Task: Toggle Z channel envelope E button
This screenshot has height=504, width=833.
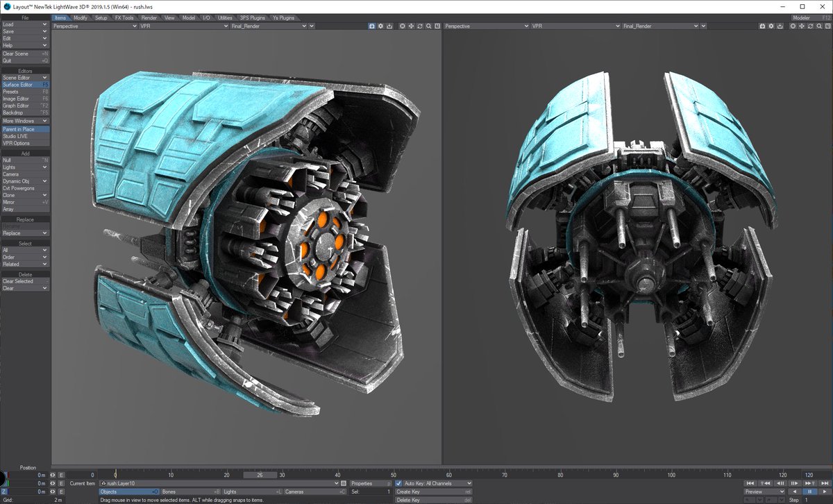Action: click(61, 492)
